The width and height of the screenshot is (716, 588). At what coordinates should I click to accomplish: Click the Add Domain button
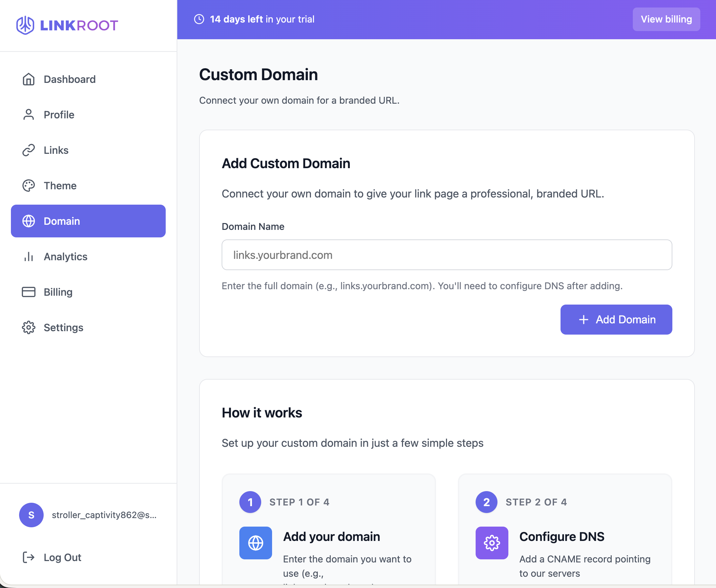point(616,320)
